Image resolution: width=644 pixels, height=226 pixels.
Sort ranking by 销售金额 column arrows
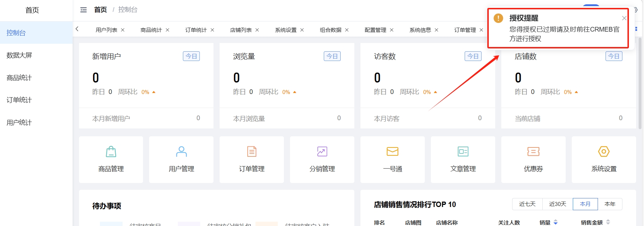tap(608, 222)
